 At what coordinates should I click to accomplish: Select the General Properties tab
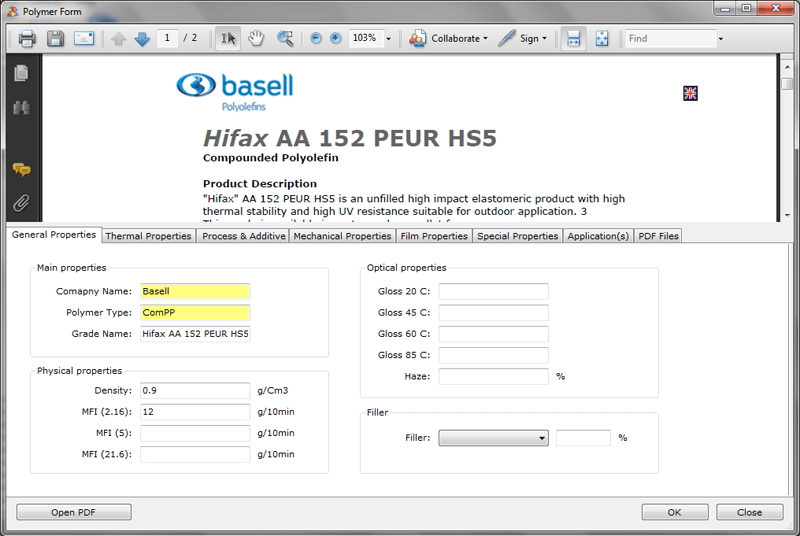pyautogui.click(x=54, y=235)
